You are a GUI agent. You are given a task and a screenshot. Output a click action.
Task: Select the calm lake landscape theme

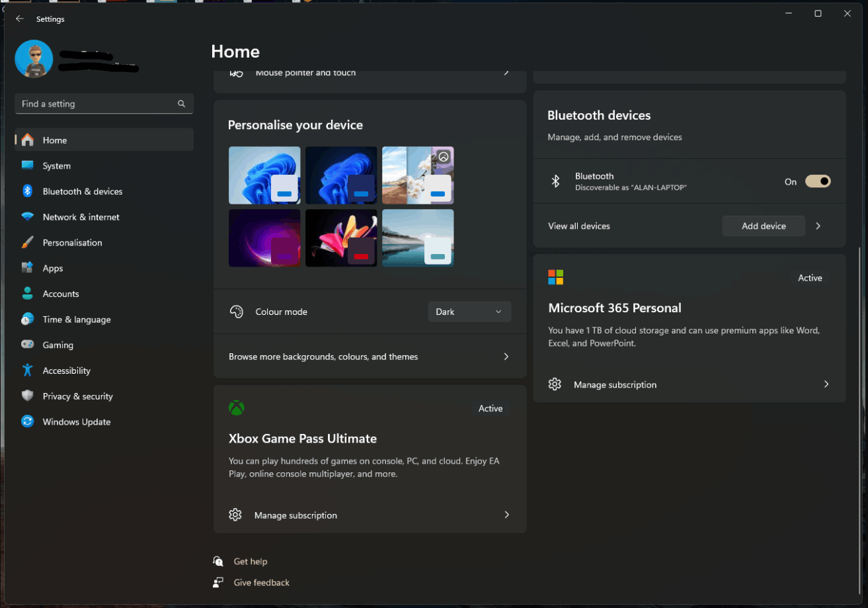pyautogui.click(x=418, y=238)
